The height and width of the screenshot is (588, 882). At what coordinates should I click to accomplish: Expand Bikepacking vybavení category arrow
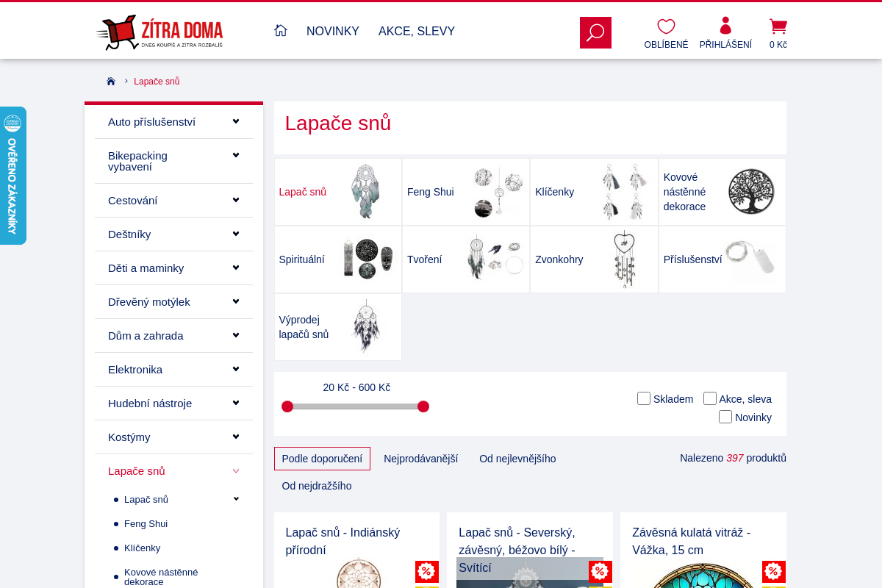[236, 155]
